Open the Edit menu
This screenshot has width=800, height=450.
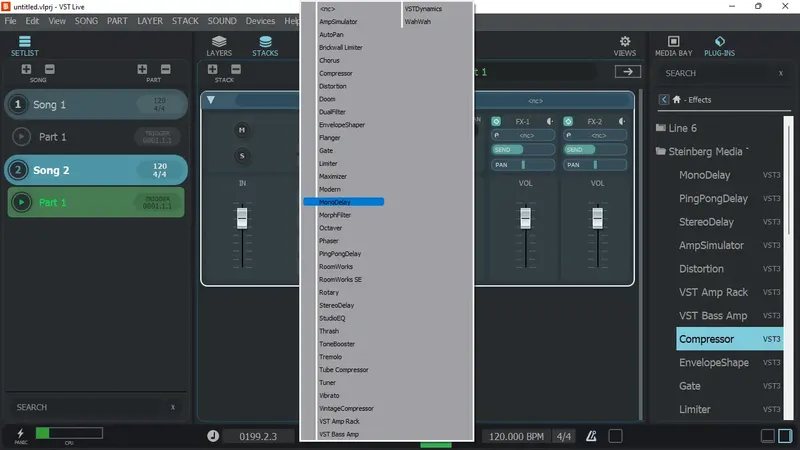point(32,21)
